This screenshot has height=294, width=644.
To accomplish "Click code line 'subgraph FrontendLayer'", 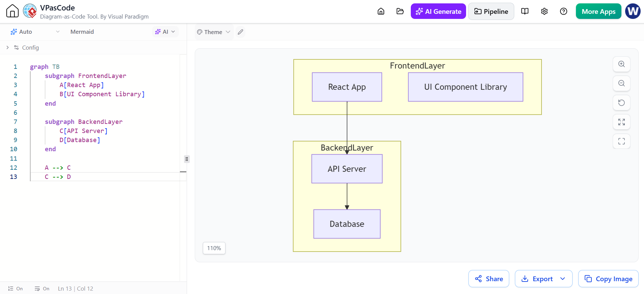I will coord(86,76).
